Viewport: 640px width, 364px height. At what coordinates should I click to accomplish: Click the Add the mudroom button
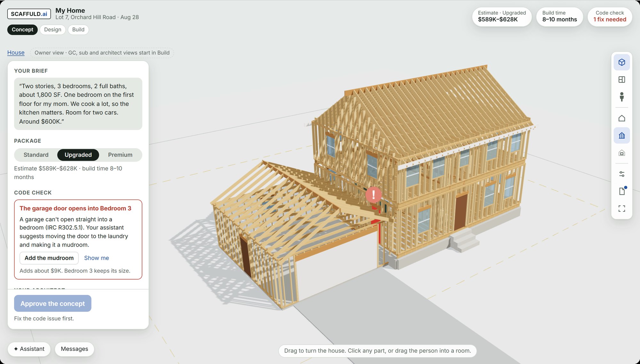49,258
